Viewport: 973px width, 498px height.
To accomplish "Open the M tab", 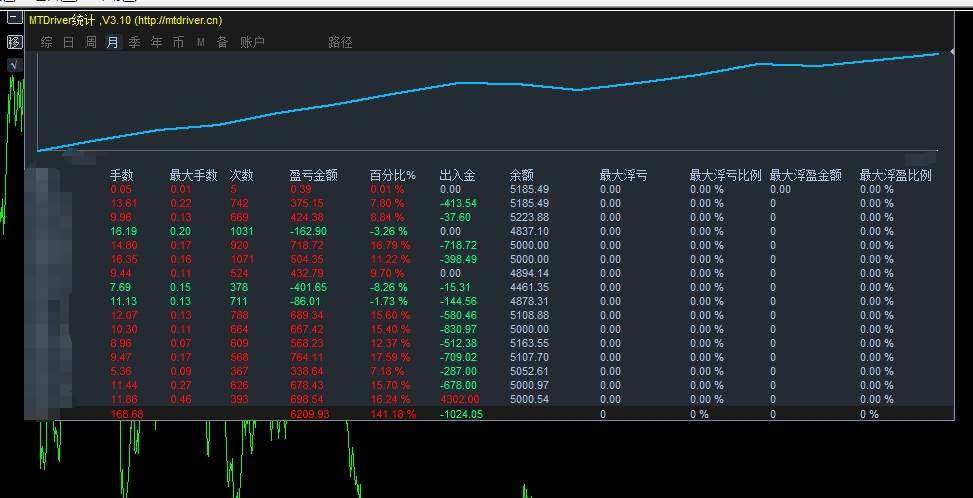I will (200, 42).
